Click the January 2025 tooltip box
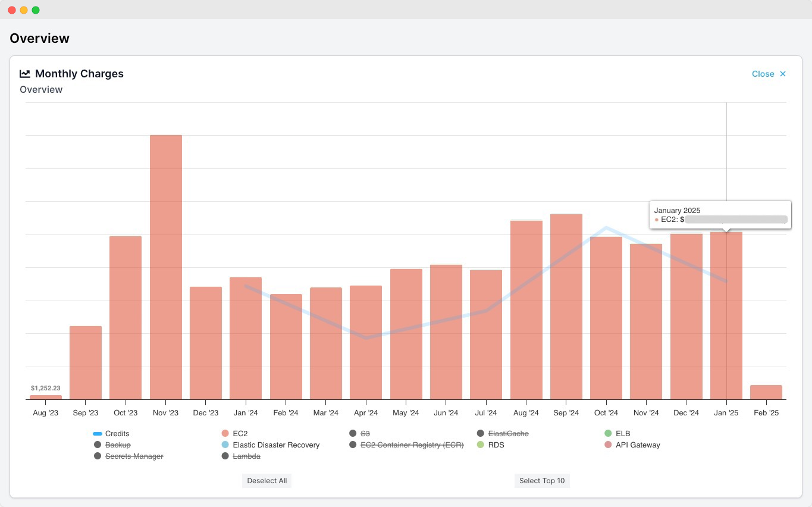The width and height of the screenshot is (812, 507). coord(720,215)
